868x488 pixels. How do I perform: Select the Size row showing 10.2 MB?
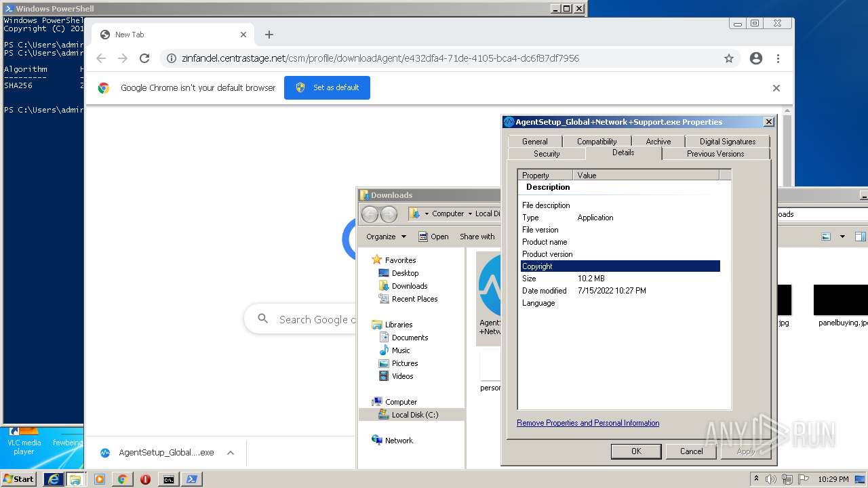click(620, 279)
